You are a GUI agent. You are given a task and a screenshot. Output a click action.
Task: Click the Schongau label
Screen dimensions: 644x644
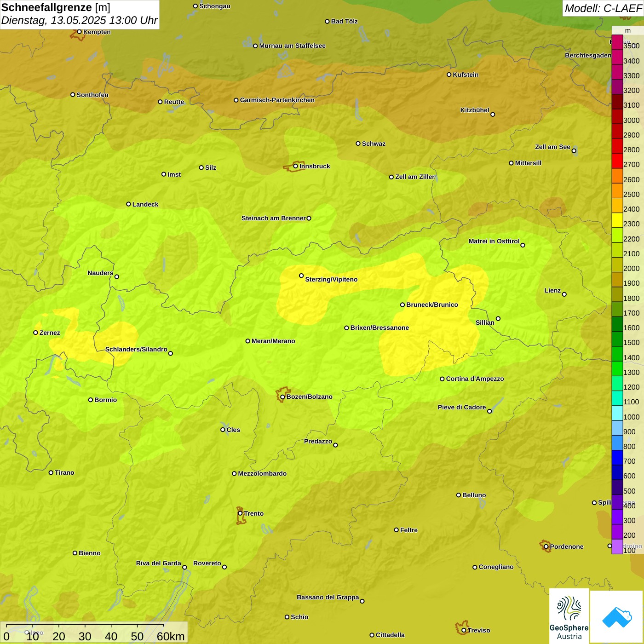pos(214,6)
